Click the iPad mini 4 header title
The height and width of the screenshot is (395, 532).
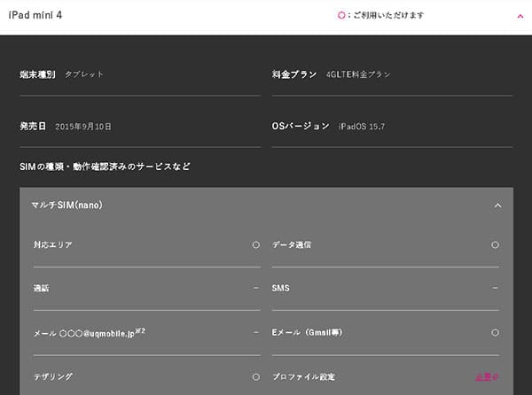(35, 15)
